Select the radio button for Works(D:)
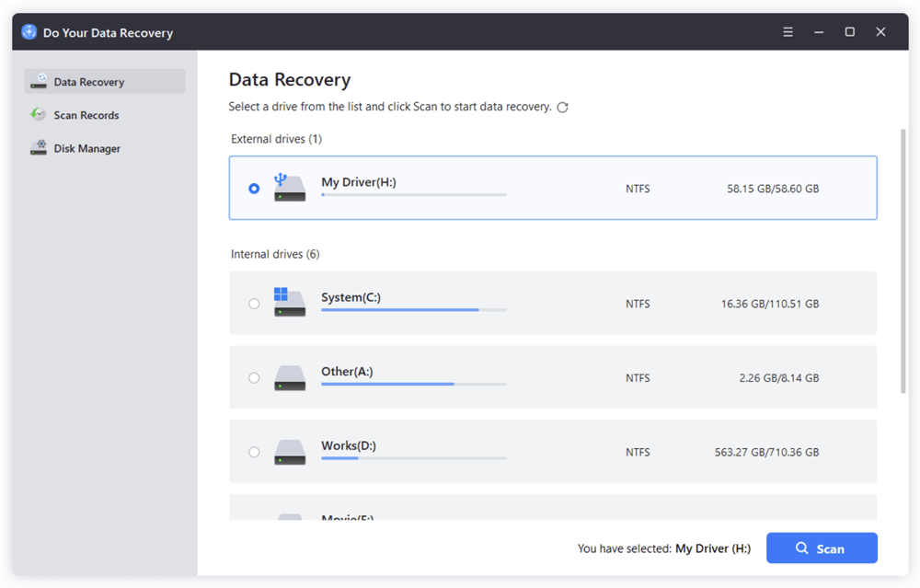920x588 pixels. point(254,452)
